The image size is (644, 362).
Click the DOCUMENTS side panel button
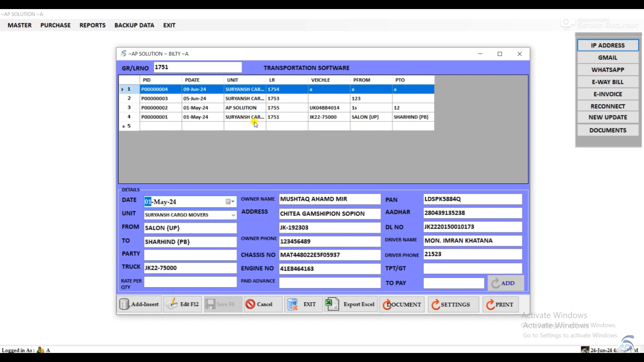[608, 130]
